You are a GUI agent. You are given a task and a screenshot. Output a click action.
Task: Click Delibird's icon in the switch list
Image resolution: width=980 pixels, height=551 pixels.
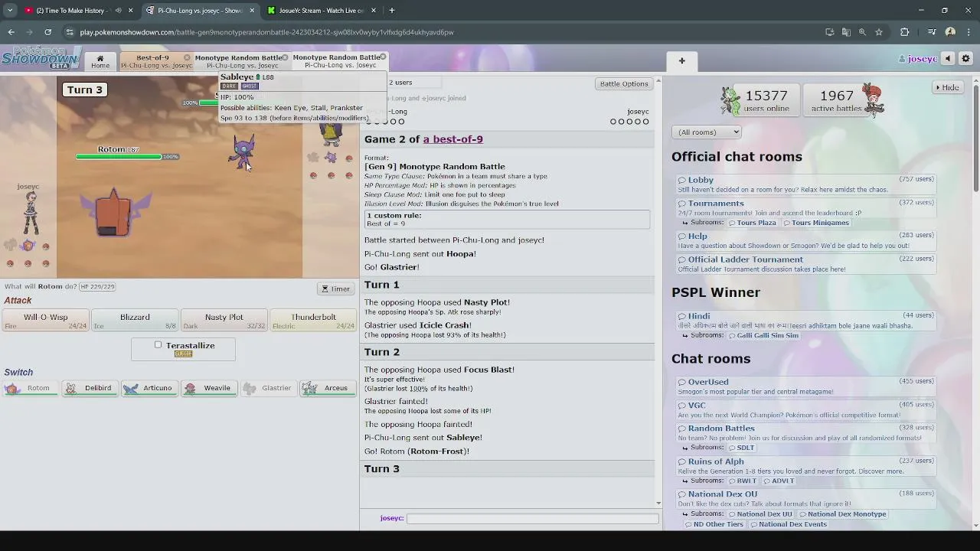coord(71,388)
